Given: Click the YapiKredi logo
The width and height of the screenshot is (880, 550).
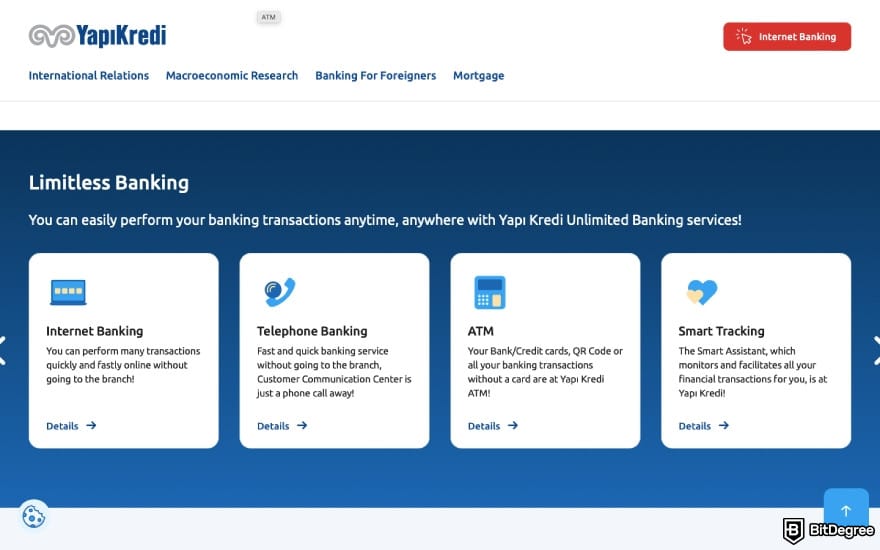Looking at the screenshot, I should pos(97,36).
